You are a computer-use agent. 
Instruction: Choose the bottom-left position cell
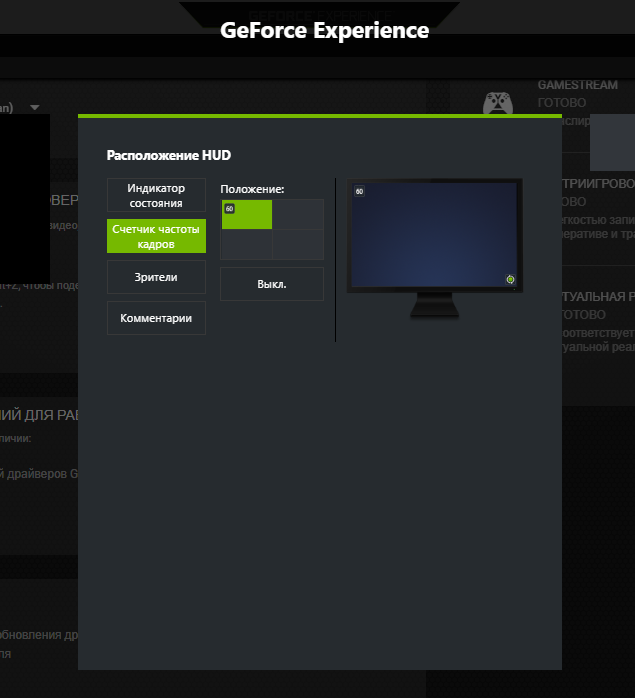247,244
